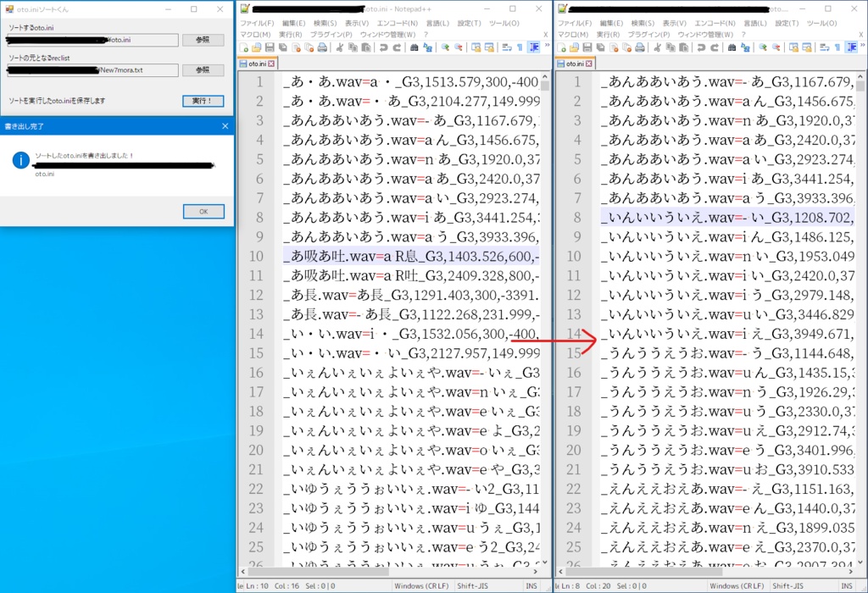The width and height of the screenshot is (868, 593).
Task: Click Windows (CR LF) in right Notepad++ status bar
Action: (737, 586)
